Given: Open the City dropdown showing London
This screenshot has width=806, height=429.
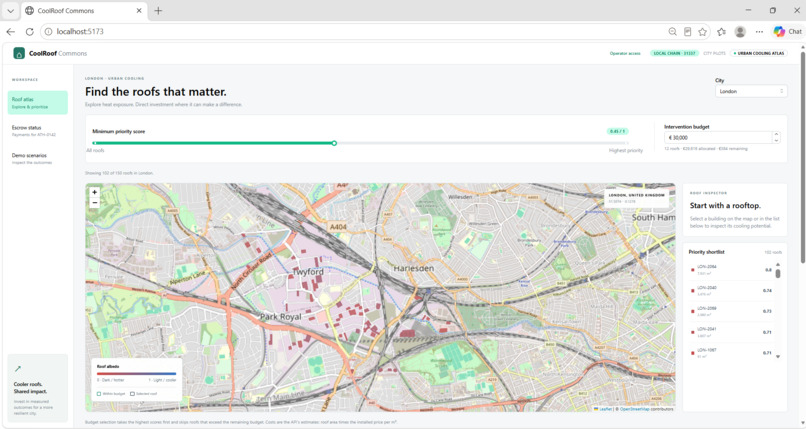Looking at the screenshot, I should point(751,91).
